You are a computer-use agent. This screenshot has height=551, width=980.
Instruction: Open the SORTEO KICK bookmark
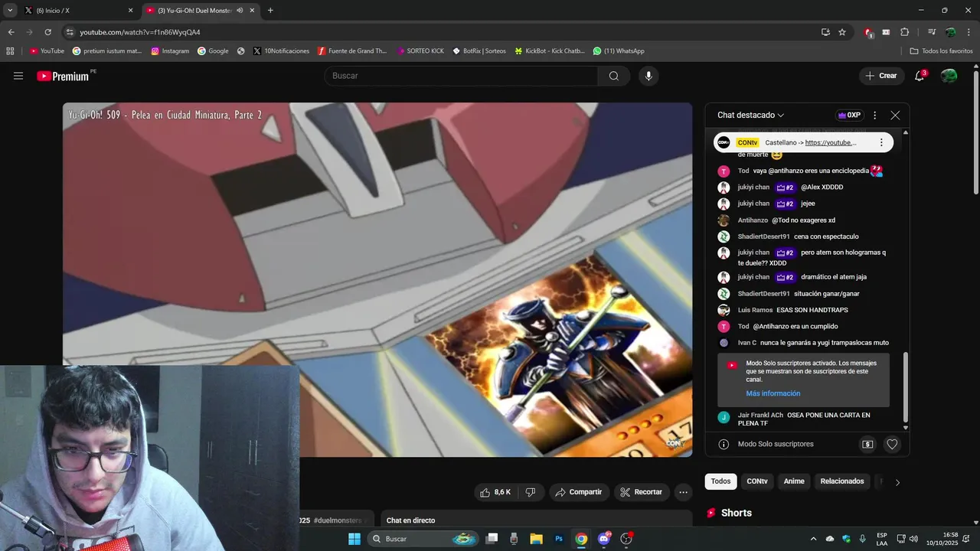(420, 51)
